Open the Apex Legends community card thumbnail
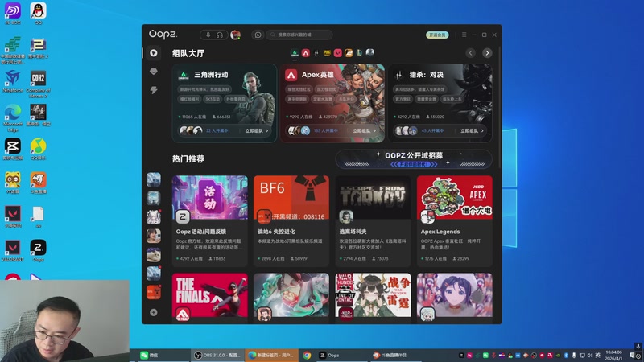Viewport: 644px width, 362px height. pyautogui.click(x=455, y=197)
